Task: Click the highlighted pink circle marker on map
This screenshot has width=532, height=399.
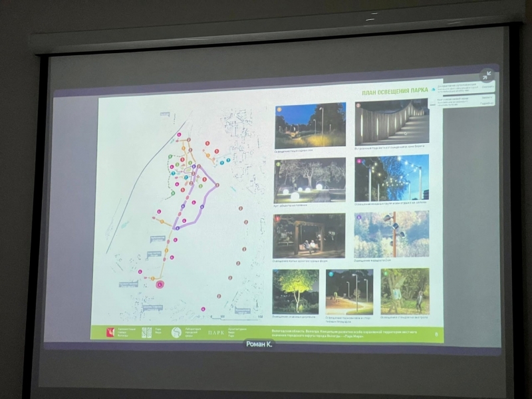Action: click(x=160, y=284)
